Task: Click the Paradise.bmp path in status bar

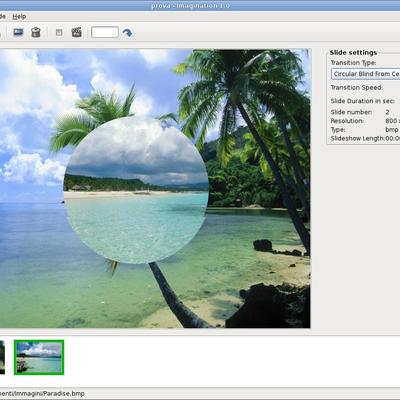Action: click(x=42, y=394)
